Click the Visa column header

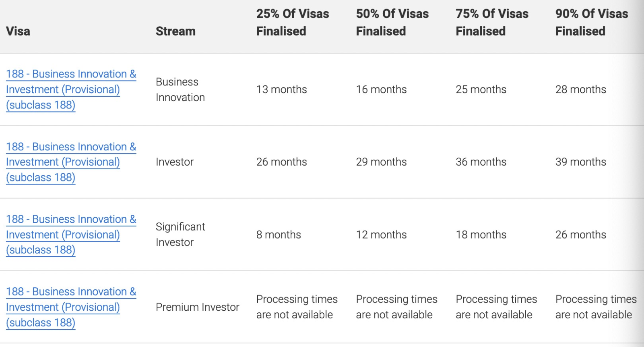click(x=18, y=31)
